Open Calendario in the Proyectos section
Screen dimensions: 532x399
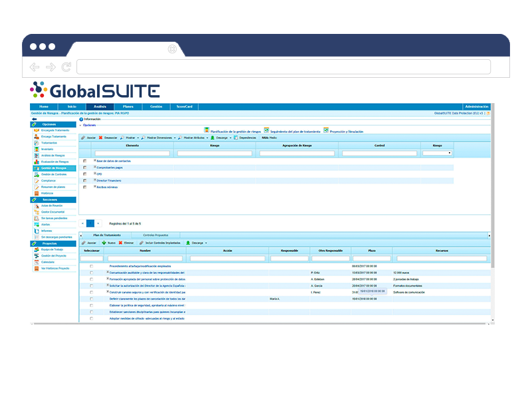49,262
